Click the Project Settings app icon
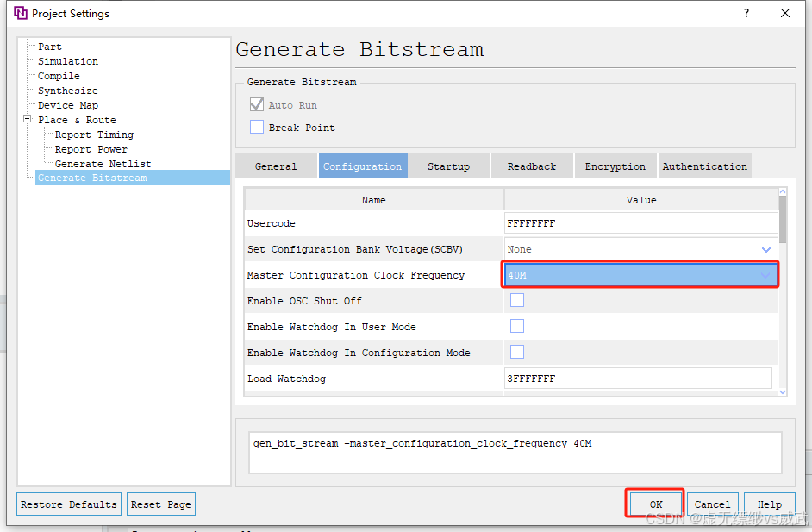Image resolution: width=812 pixels, height=532 pixels. pyautogui.click(x=20, y=13)
